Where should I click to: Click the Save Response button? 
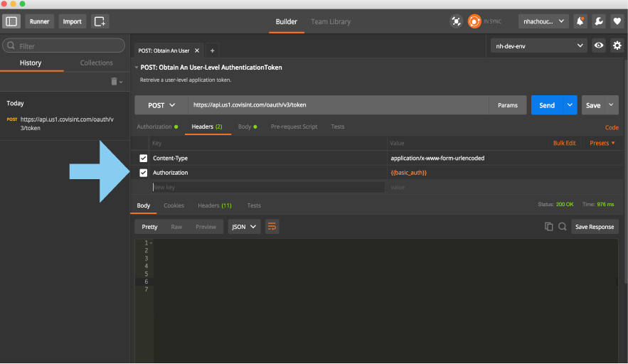pos(594,227)
